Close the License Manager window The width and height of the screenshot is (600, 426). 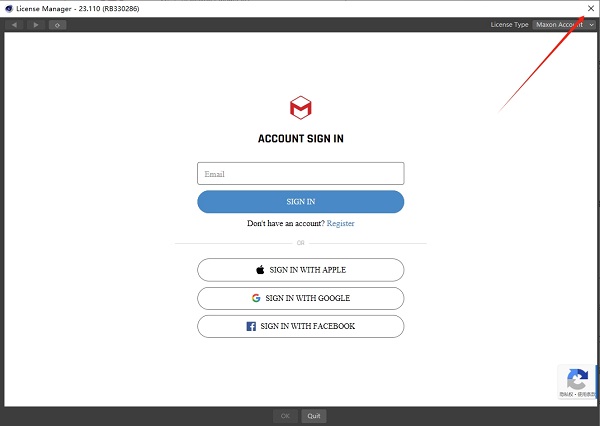[591, 8]
